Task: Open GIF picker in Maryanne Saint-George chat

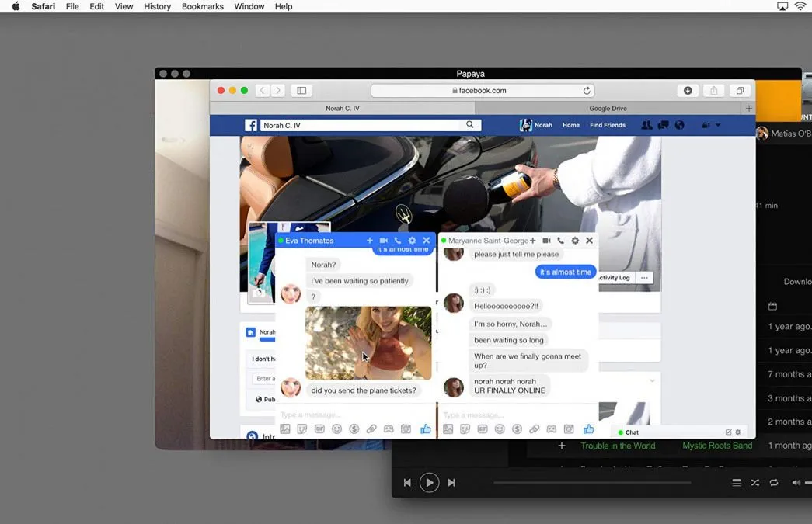Action: [x=483, y=429]
